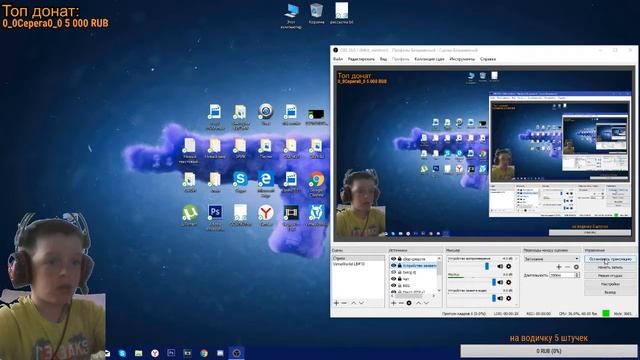Select the Google Chrome desktop icon
The height and width of the screenshot is (360, 640).
point(316,179)
